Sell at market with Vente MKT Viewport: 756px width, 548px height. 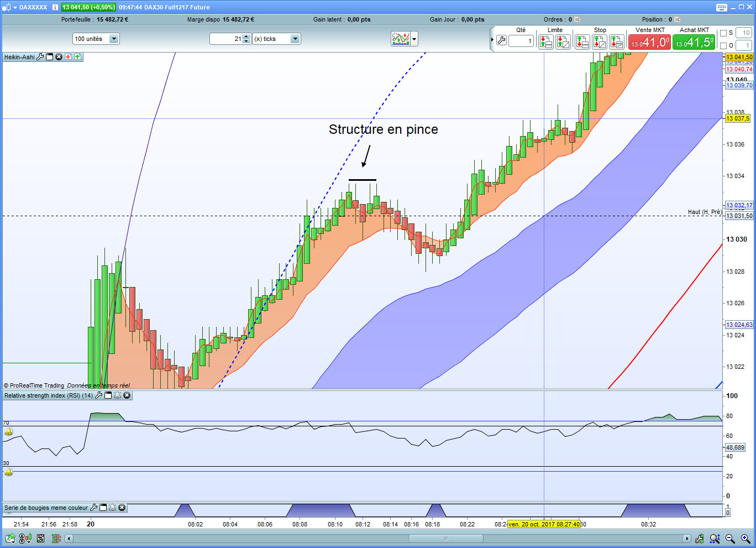pyautogui.click(x=649, y=42)
